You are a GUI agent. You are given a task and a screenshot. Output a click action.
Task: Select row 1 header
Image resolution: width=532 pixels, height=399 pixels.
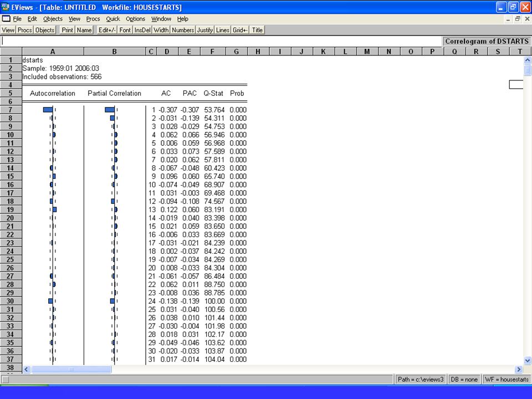pos(11,60)
